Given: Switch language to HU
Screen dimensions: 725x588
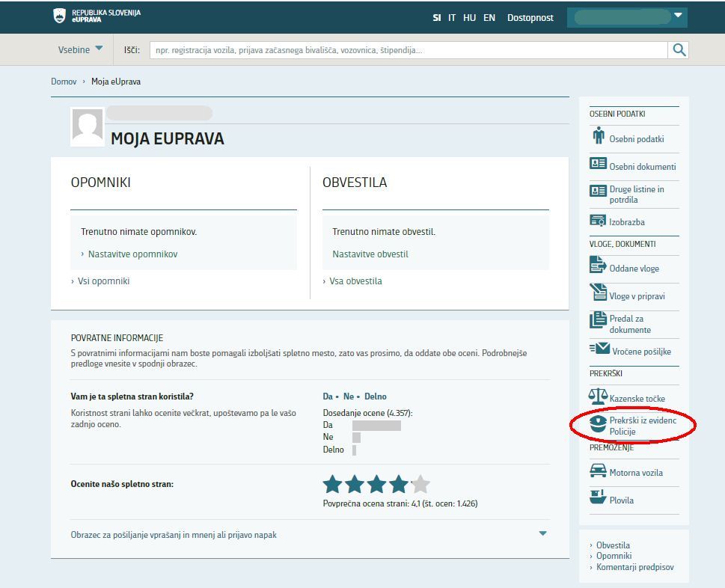Looking at the screenshot, I should click(469, 17).
